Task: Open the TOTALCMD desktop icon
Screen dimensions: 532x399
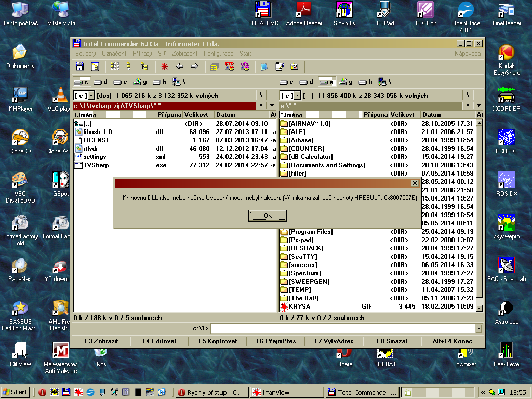Action: 263,14
